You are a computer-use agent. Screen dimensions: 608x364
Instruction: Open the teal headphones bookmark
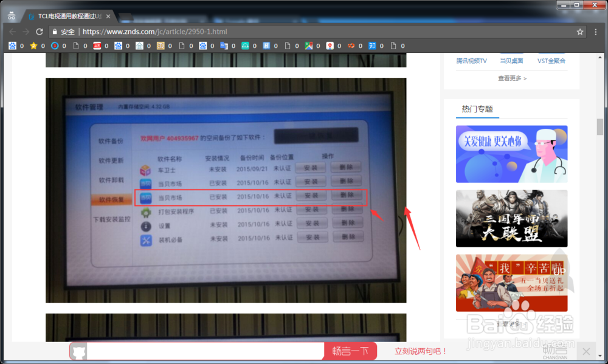click(245, 46)
